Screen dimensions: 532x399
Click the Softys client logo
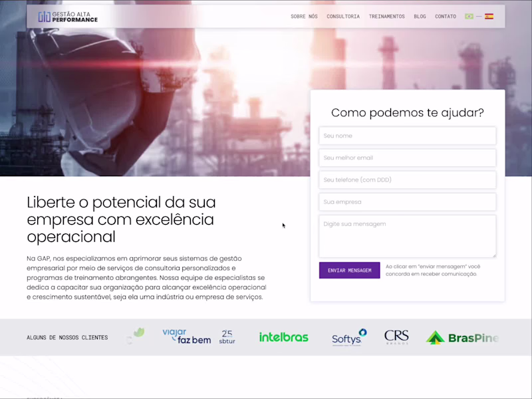click(x=348, y=338)
